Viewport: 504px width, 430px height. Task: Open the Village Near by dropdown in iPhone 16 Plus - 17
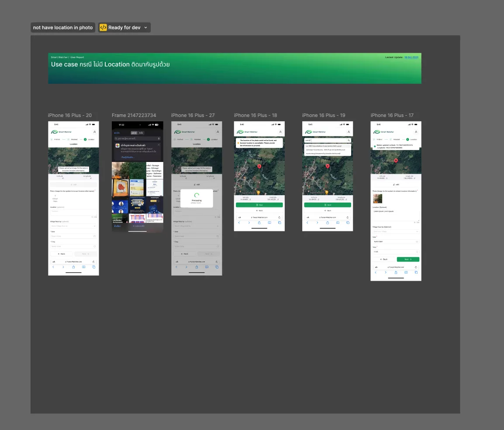coord(396,231)
